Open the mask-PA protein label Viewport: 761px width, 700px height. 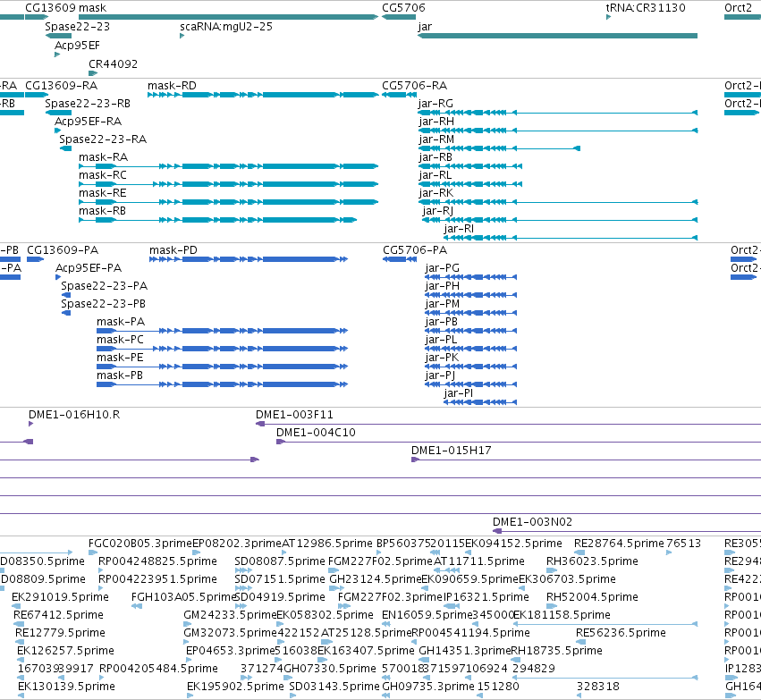[x=121, y=322]
